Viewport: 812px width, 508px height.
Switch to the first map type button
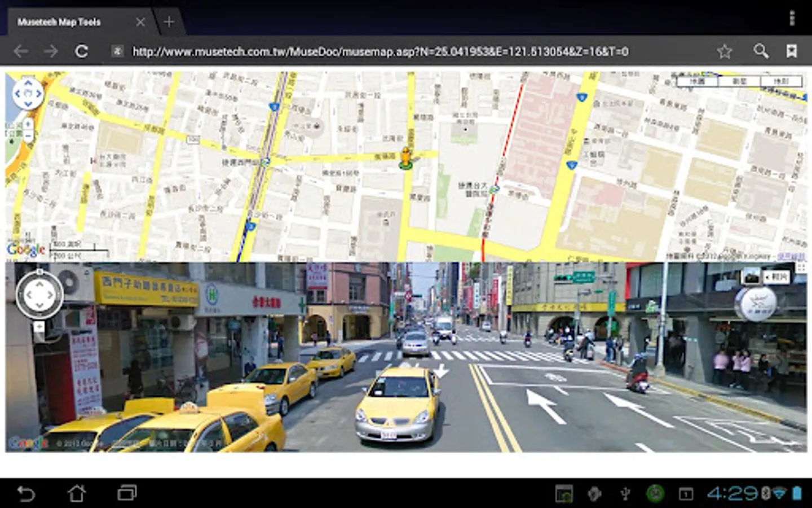pyautogui.click(x=698, y=81)
